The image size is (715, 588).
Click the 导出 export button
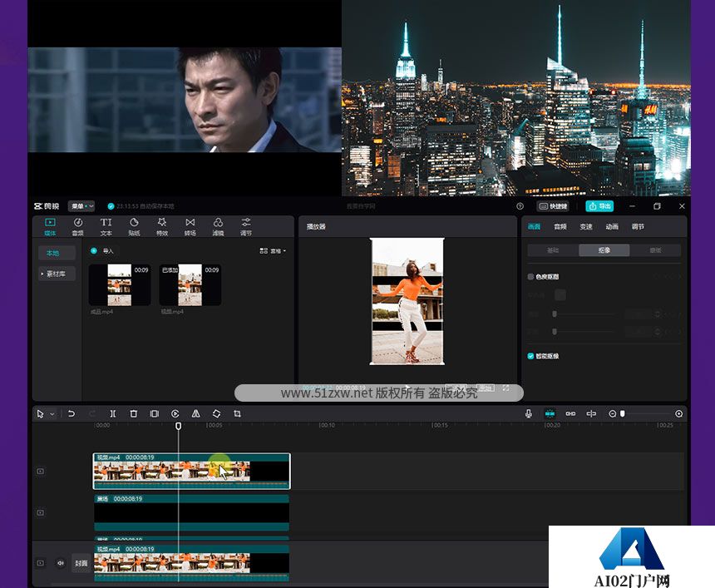(x=599, y=206)
